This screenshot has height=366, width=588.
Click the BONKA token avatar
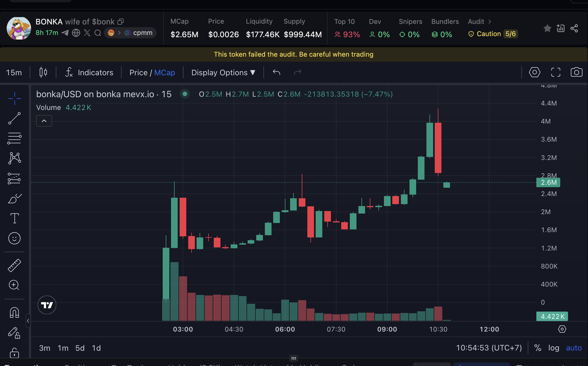click(x=19, y=28)
